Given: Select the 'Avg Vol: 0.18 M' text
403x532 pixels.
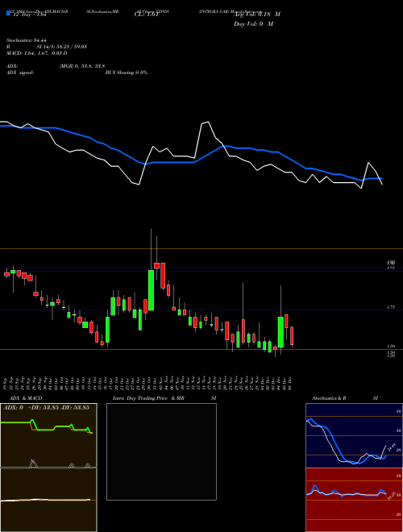Looking at the screenshot, I should 257,15.
